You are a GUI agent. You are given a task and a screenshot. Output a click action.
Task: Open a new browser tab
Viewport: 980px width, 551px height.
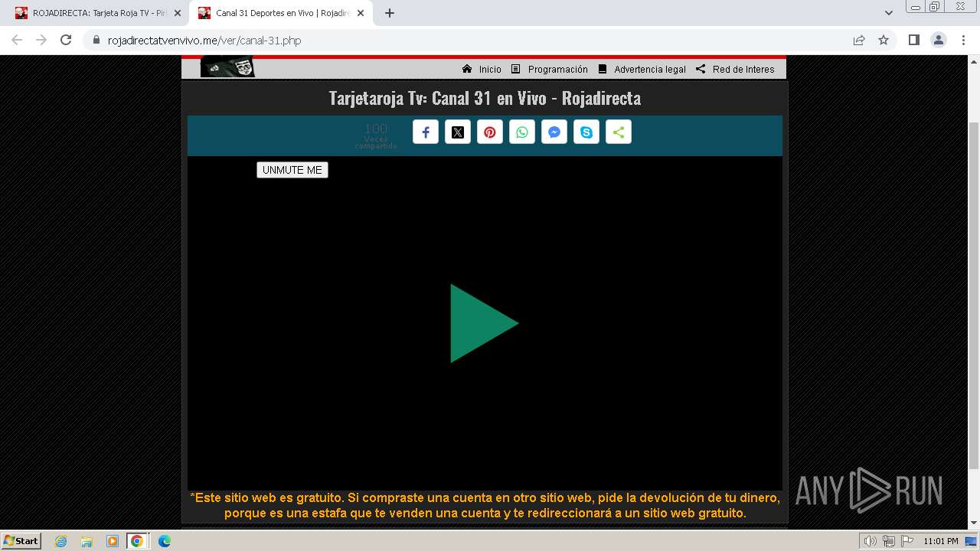[x=390, y=13]
